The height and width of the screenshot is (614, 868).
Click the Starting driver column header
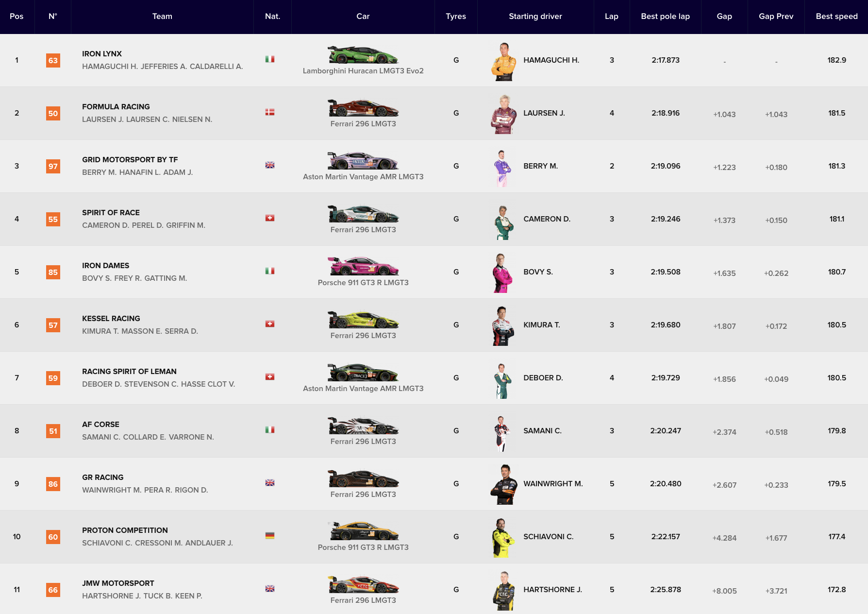coord(535,17)
